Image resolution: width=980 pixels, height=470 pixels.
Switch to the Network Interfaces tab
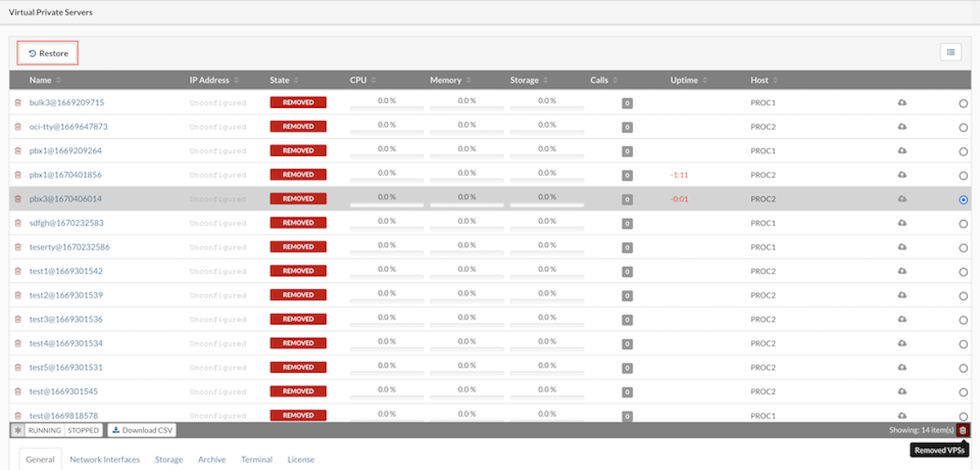point(105,459)
